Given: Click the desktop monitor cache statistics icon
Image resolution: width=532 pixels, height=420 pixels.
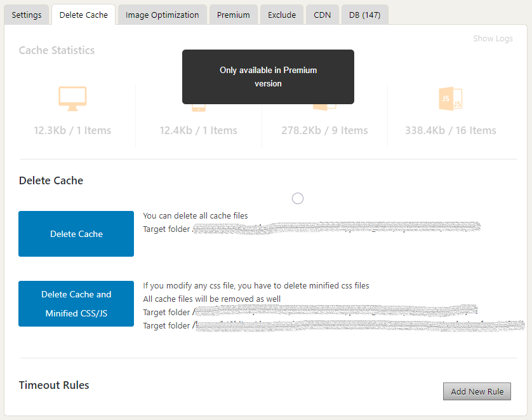Looking at the screenshot, I should (x=72, y=98).
